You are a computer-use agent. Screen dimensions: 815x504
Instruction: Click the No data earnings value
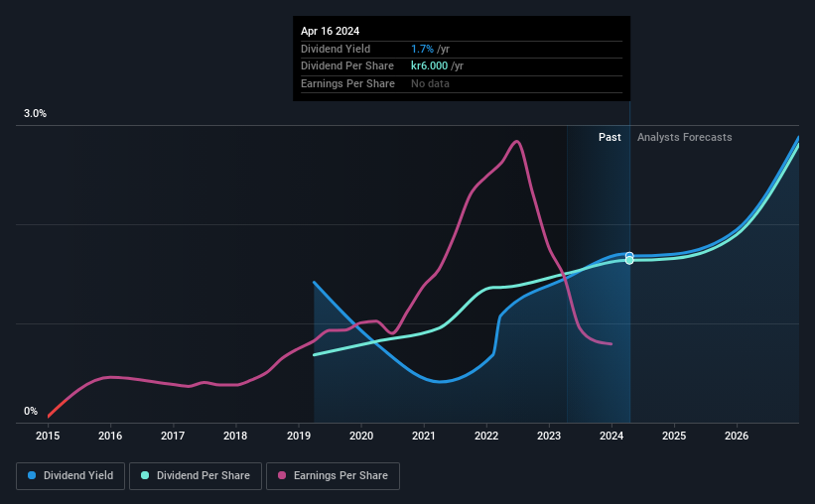pyautogui.click(x=431, y=83)
